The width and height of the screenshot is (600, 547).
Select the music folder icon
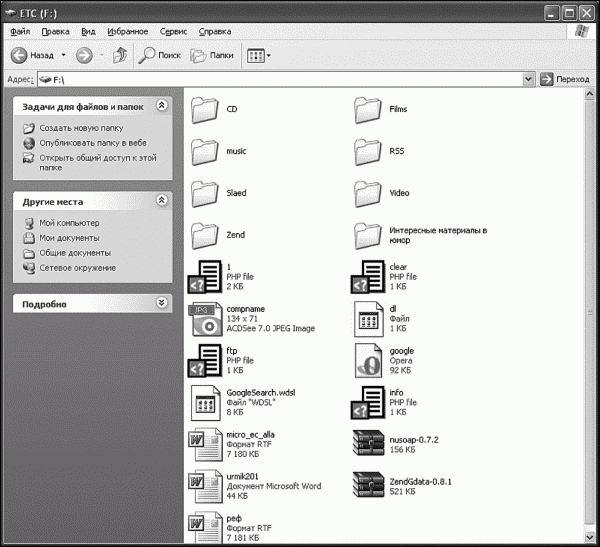coord(205,152)
